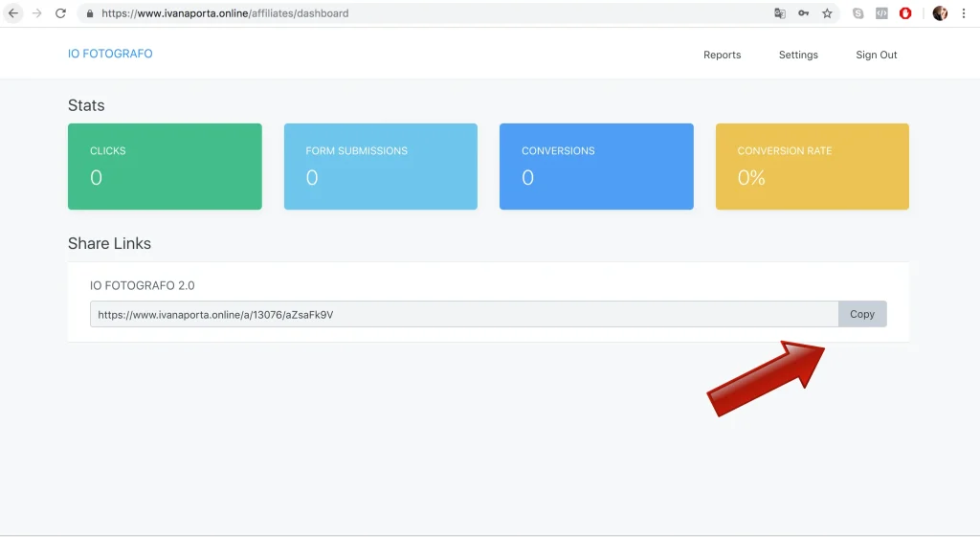Viewport: 980px width, 537px height.
Task: Bookmark this page with star icon
Action: 827,13
